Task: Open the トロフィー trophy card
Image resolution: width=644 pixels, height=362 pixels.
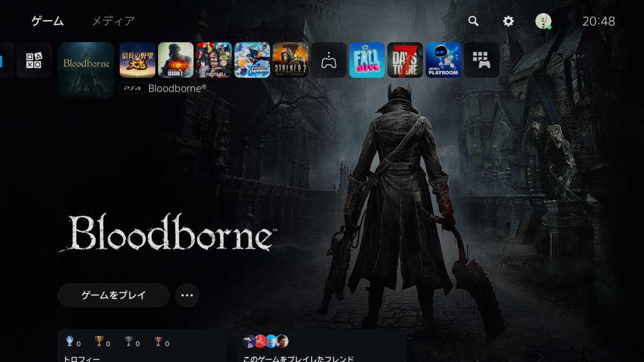Action: coord(142,346)
